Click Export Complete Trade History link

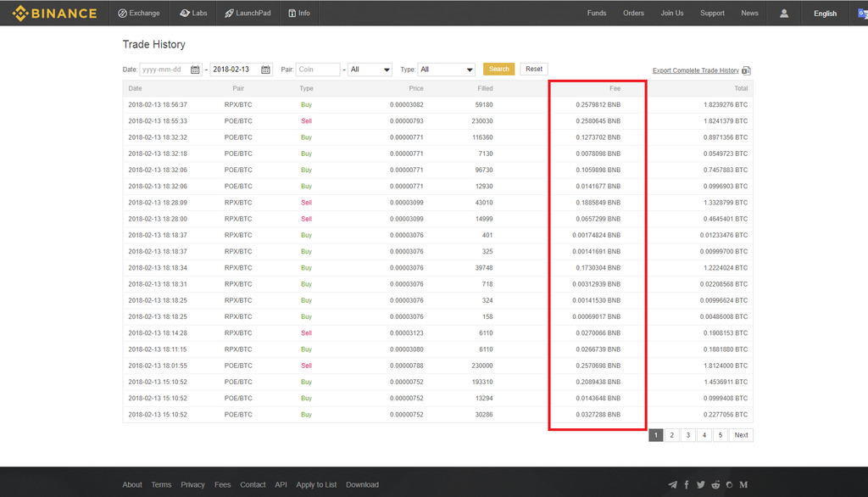point(696,70)
